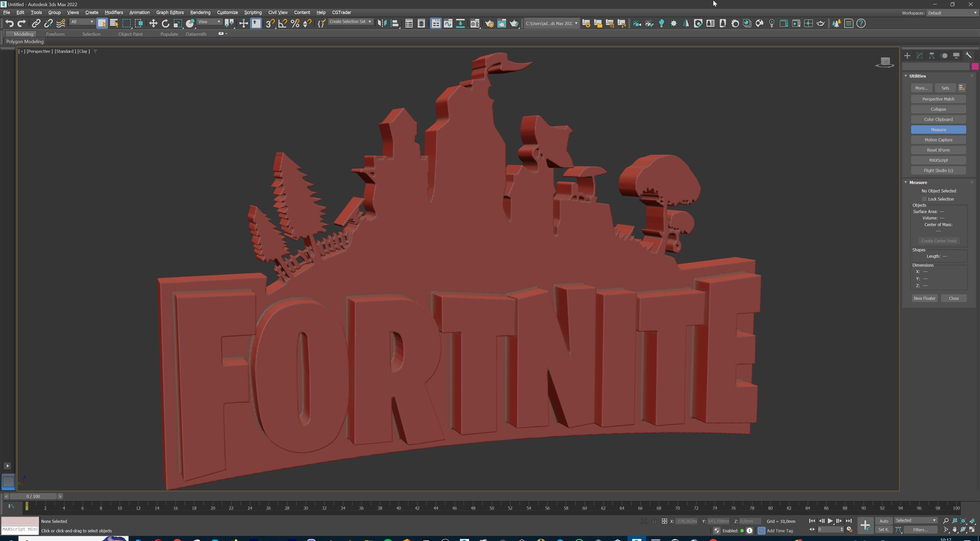Click Bind to Space Warp icon
980x541 pixels.
click(x=61, y=23)
